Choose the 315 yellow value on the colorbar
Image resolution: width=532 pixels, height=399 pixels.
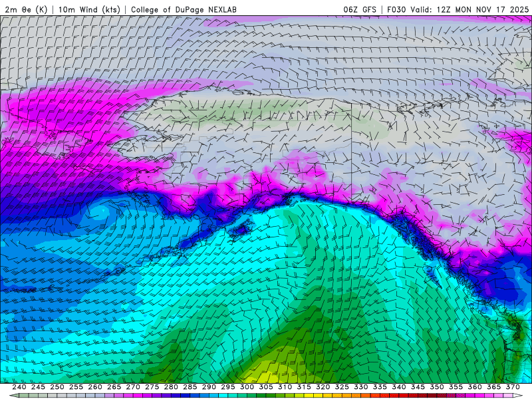click(x=304, y=387)
